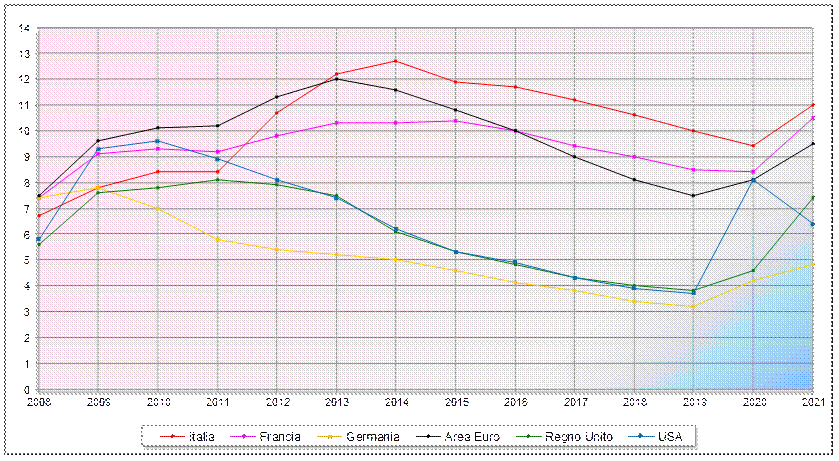Select Germania yellow lowest point at 2019

pos(693,306)
